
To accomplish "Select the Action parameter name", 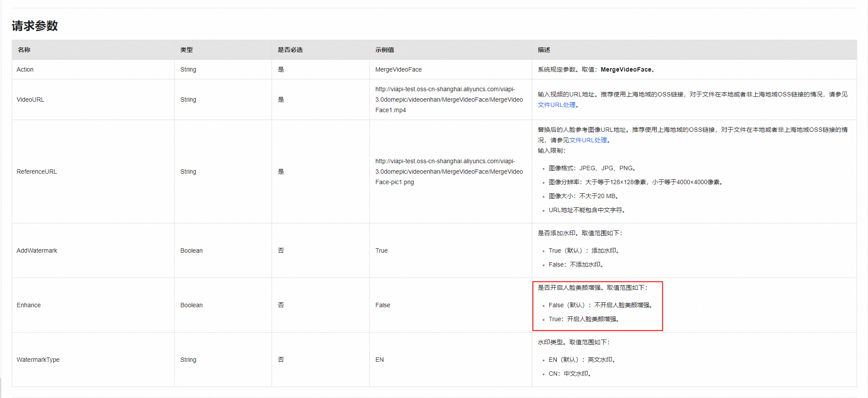I will pos(25,69).
